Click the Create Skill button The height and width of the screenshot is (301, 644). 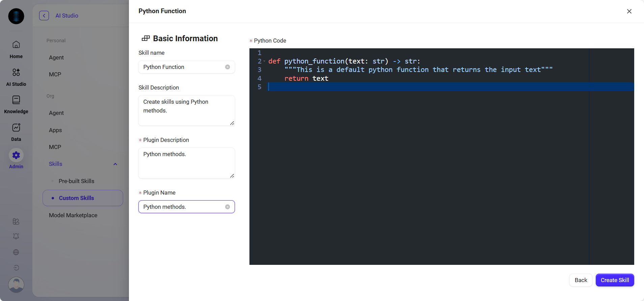click(x=614, y=280)
